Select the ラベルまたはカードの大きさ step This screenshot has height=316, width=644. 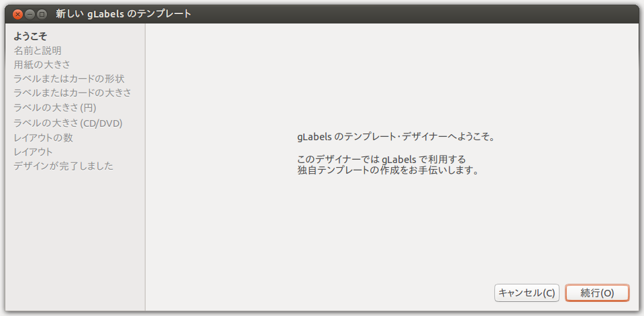(72, 93)
